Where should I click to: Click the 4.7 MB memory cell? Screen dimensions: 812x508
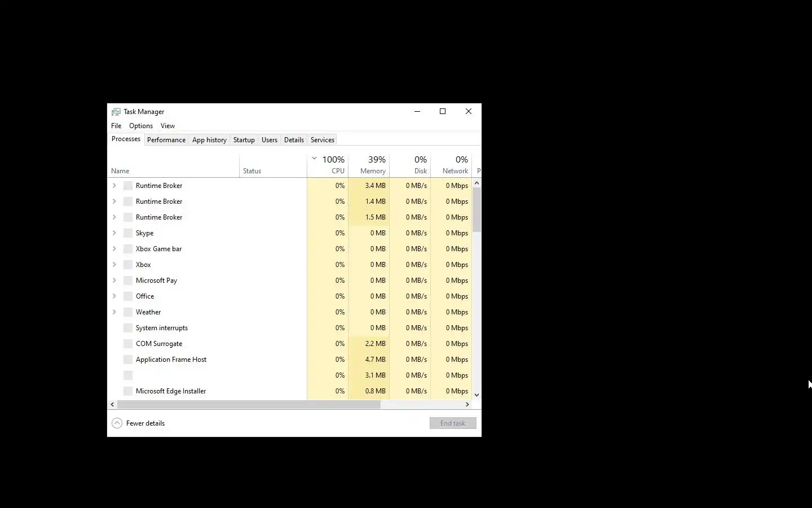pos(369,360)
